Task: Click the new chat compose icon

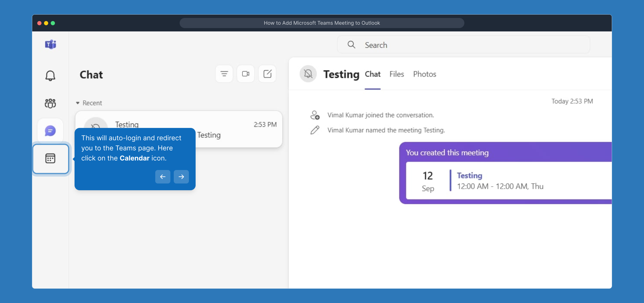Action: 267,74
